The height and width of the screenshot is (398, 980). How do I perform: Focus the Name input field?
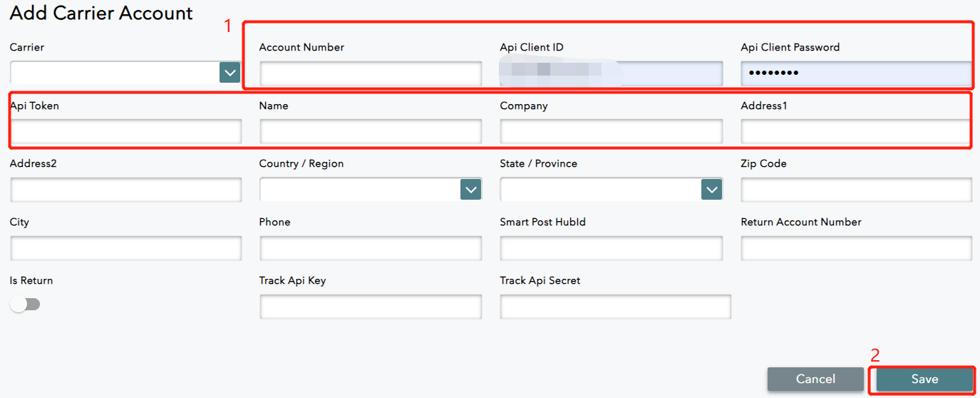(x=371, y=132)
